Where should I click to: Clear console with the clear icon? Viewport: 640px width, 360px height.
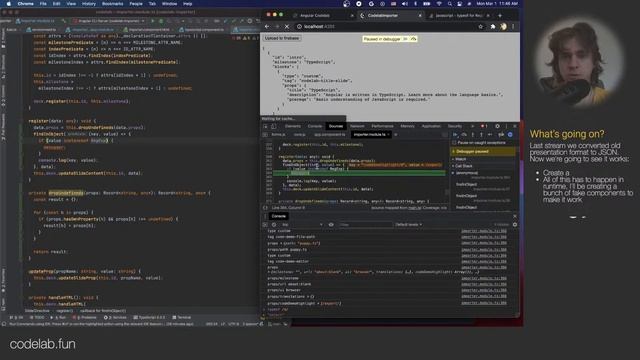point(274,225)
